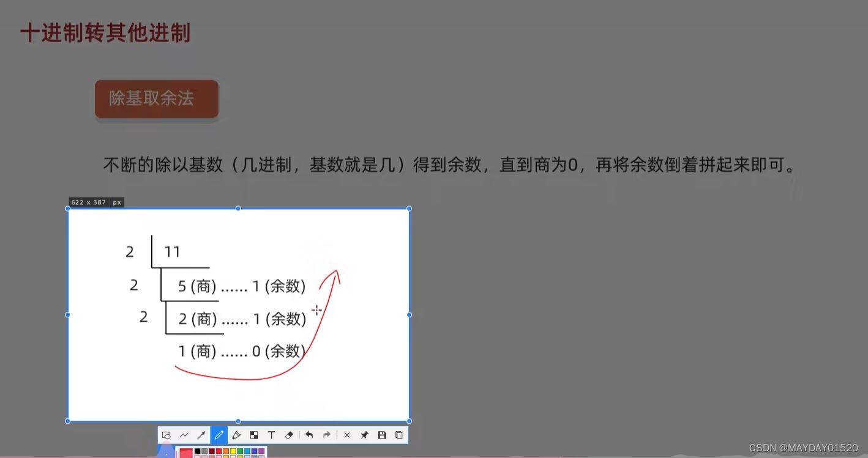Click the quotient text 2 (商)
Viewport: 868px width, 458px height.
(198, 319)
